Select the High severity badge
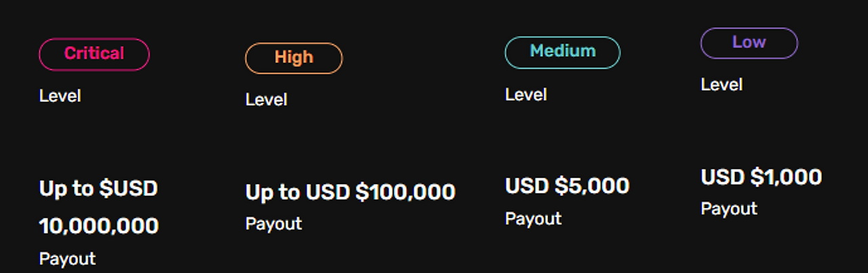The height and width of the screenshot is (273, 868). (294, 58)
